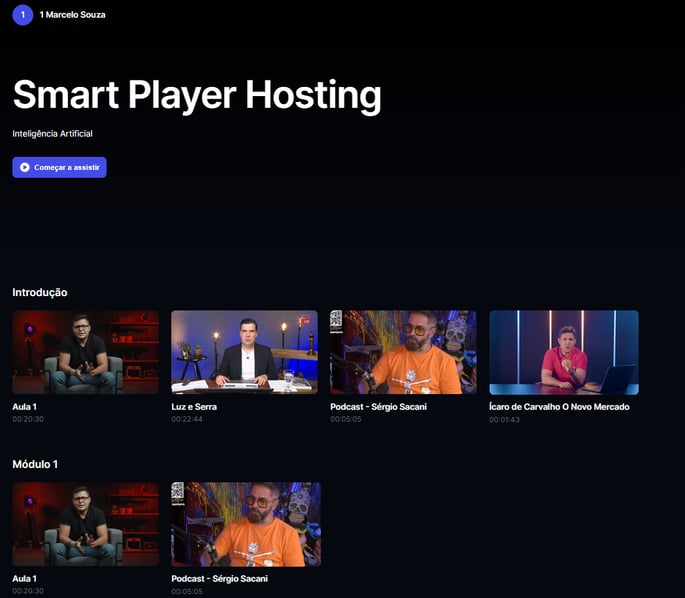Open the Aula 1 thumbnail under Módulo 1
685x598 pixels.
point(86,524)
